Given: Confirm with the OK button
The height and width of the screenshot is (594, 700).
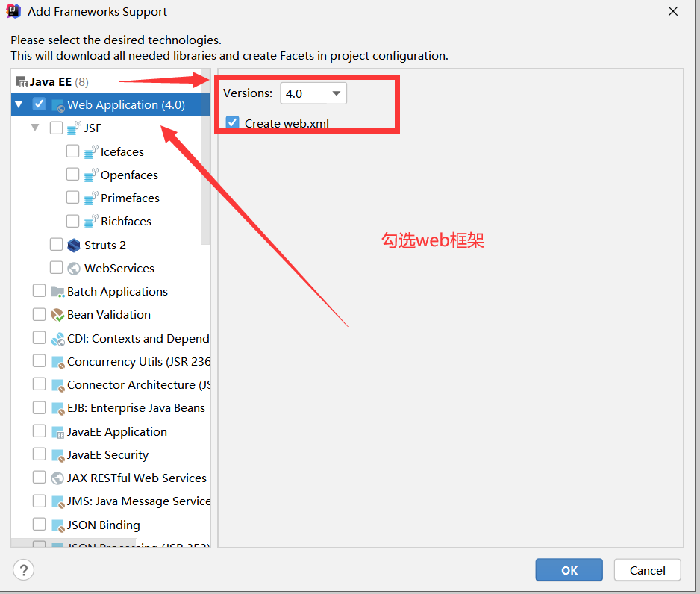Looking at the screenshot, I should 569,570.
